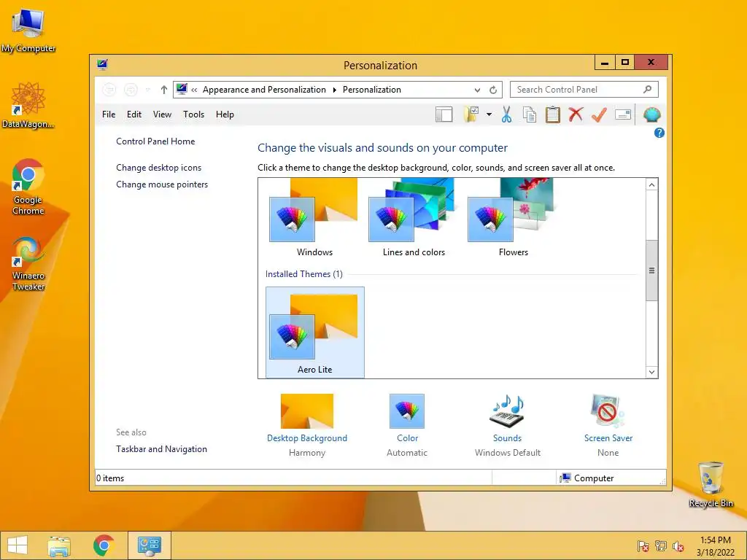747x560 pixels.
Task: Open the Screen Saver settings
Action: coord(608,425)
